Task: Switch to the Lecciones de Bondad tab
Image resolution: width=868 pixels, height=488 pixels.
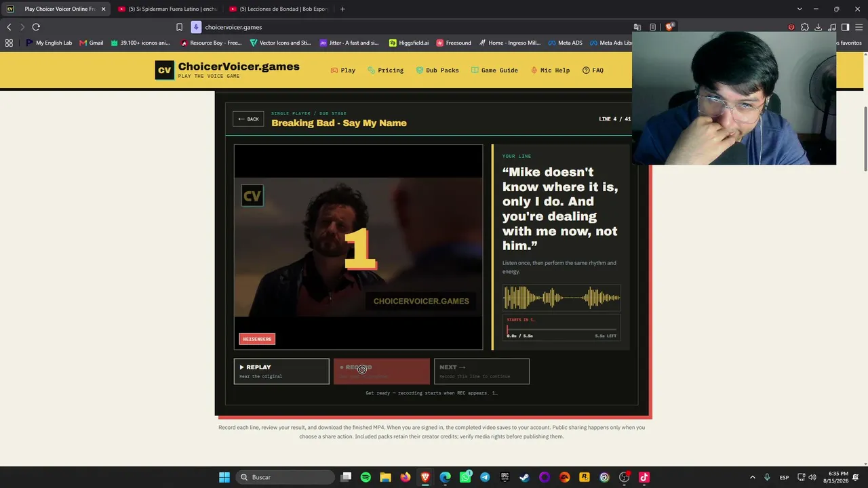Action: click(278, 9)
